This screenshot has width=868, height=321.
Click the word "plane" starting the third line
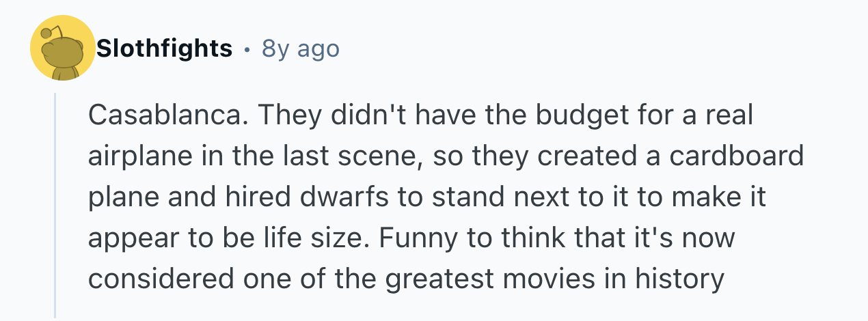coord(120,197)
